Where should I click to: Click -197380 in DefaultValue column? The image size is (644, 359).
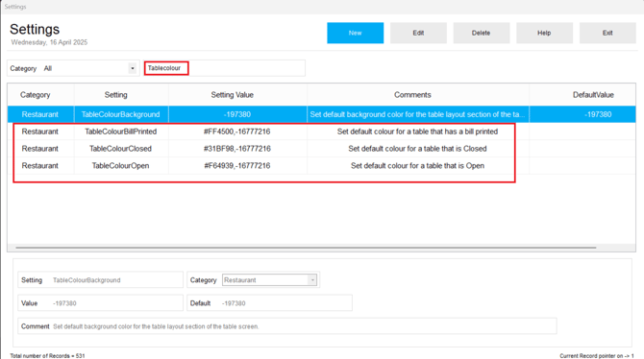coord(598,114)
